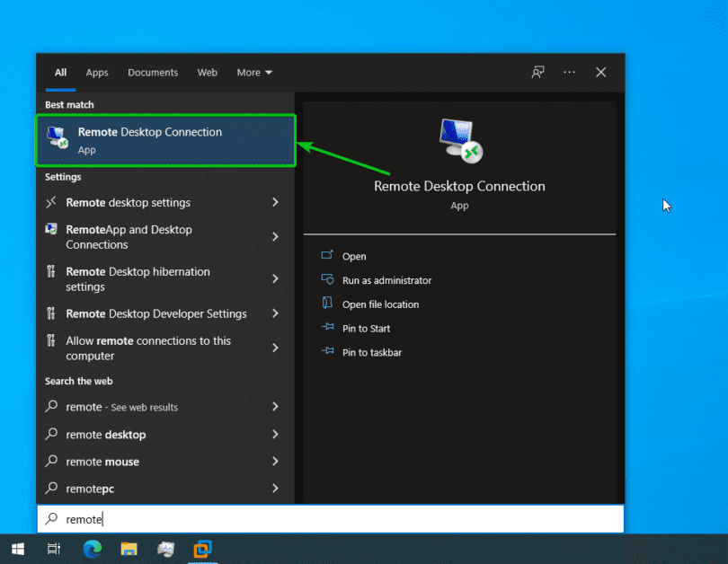Switch to the Documents filter tab
This screenshot has width=728, height=564.
(153, 73)
